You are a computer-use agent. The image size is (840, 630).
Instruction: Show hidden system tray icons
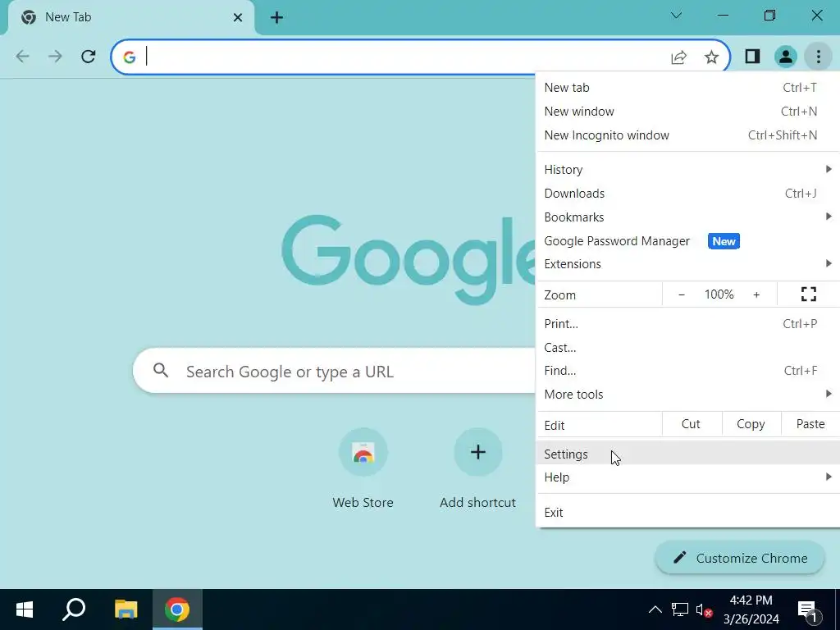pos(655,609)
